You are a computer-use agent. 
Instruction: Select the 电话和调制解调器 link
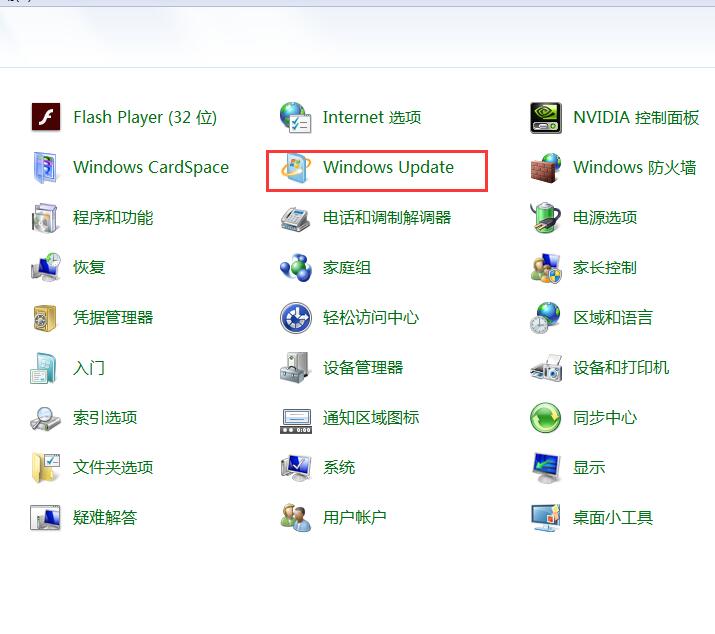pyautogui.click(x=387, y=218)
